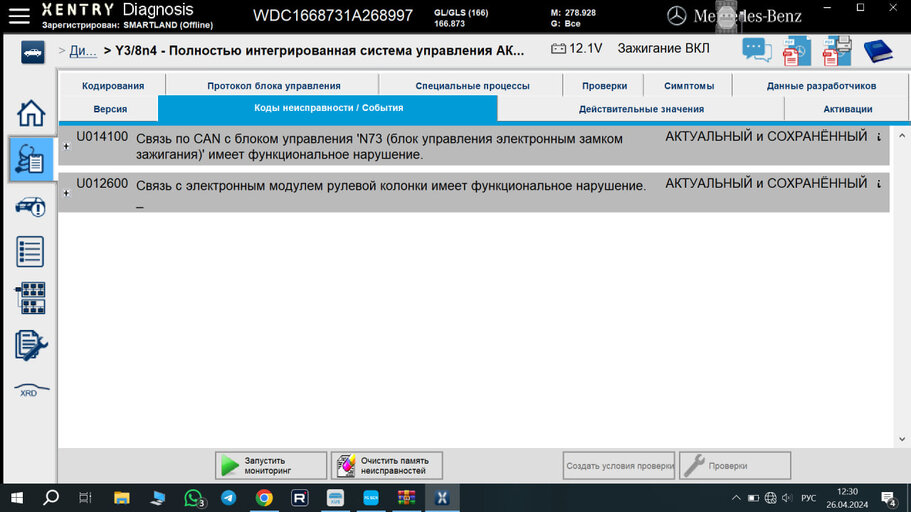911x512 pixels.
Task: Open Google Chrome from the taskbar
Action: 264,498
